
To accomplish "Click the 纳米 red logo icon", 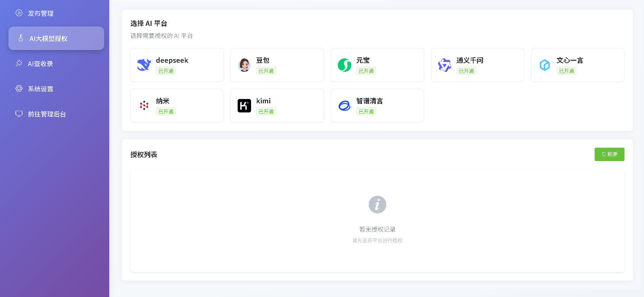I will pyautogui.click(x=144, y=105).
